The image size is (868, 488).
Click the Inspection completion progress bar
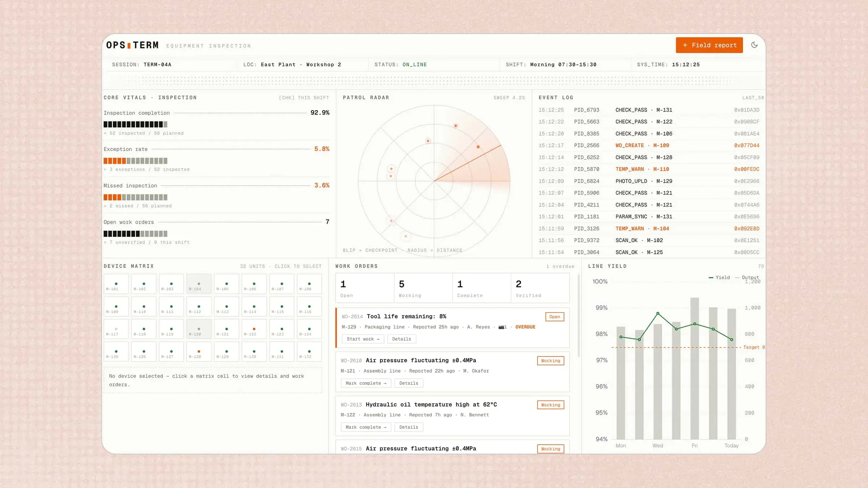136,124
